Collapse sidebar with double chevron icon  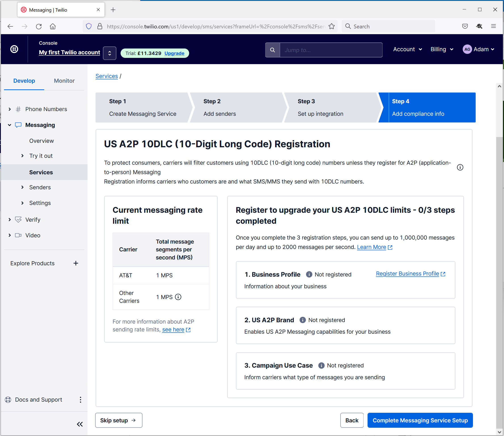80,424
